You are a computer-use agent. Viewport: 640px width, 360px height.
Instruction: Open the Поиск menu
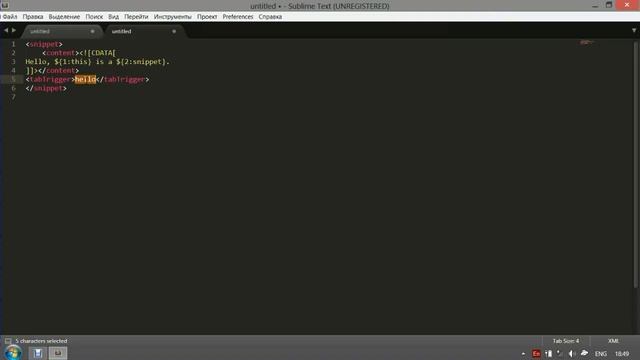[x=94, y=17]
